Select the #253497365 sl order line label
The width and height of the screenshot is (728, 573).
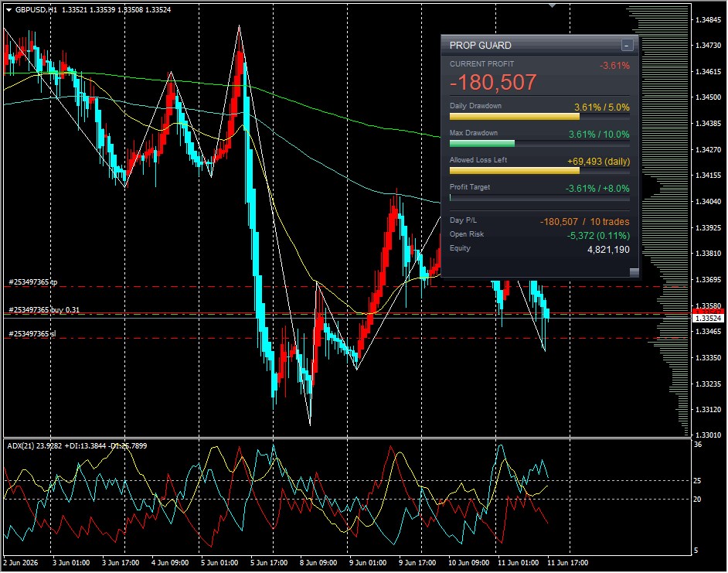[32, 333]
